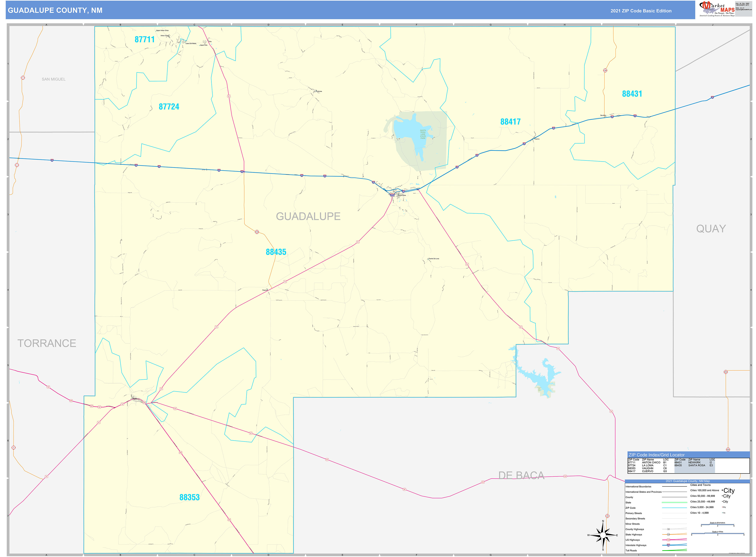The width and height of the screenshot is (756, 557).
Task: Click the '2021 Guadalupe County, NM Map' legend title
Action: 687,481
